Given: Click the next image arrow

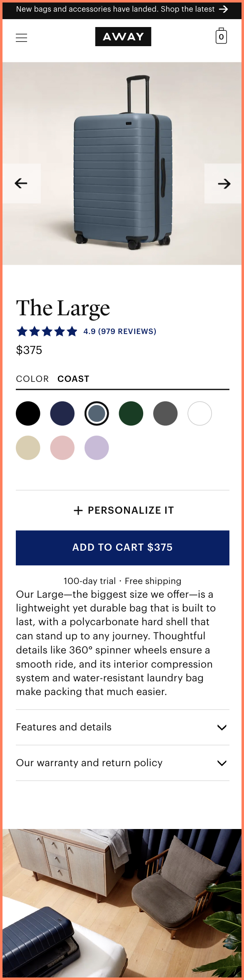Looking at the screenshot, I should tap(224, 183).
